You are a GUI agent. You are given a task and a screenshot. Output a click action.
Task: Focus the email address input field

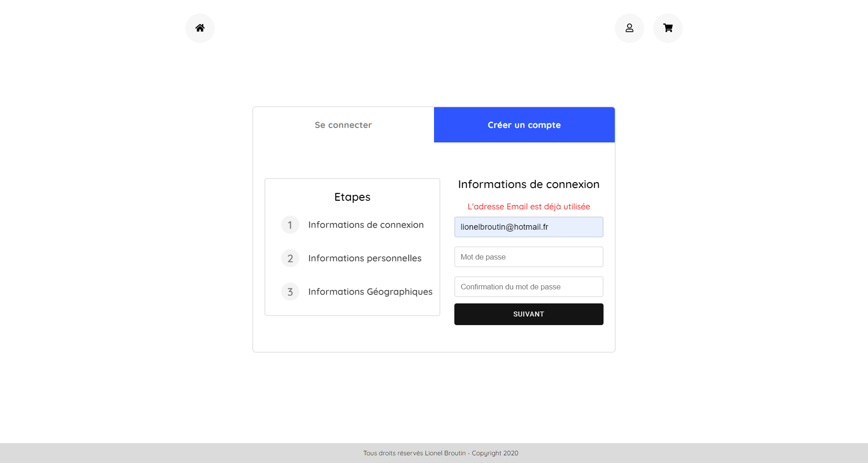click(x=528, y=227)
